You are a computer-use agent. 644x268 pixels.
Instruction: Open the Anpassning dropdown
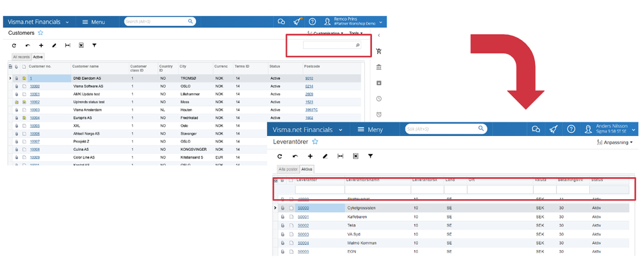click(614, 142)
